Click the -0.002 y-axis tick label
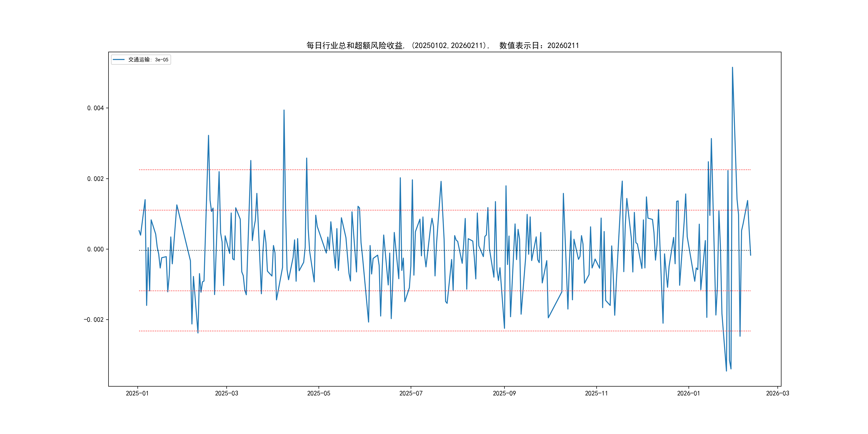 coord(94,320)
